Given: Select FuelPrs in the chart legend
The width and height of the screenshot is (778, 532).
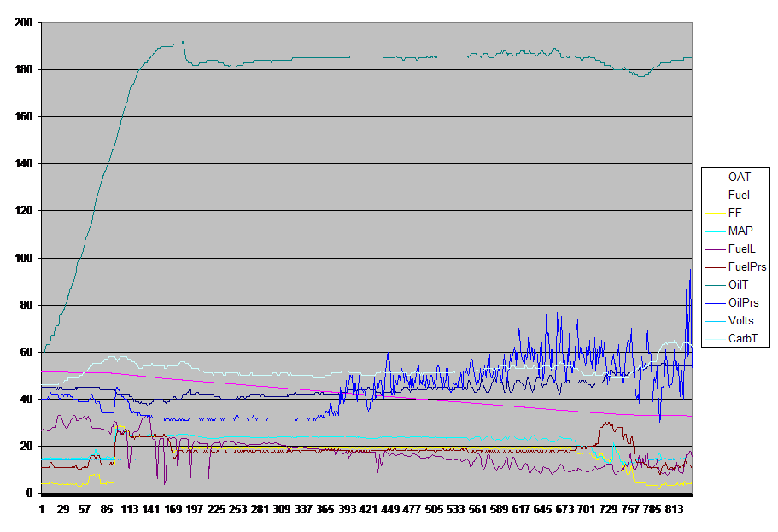Looking at the screenshot, I should (x=747, y=266).
